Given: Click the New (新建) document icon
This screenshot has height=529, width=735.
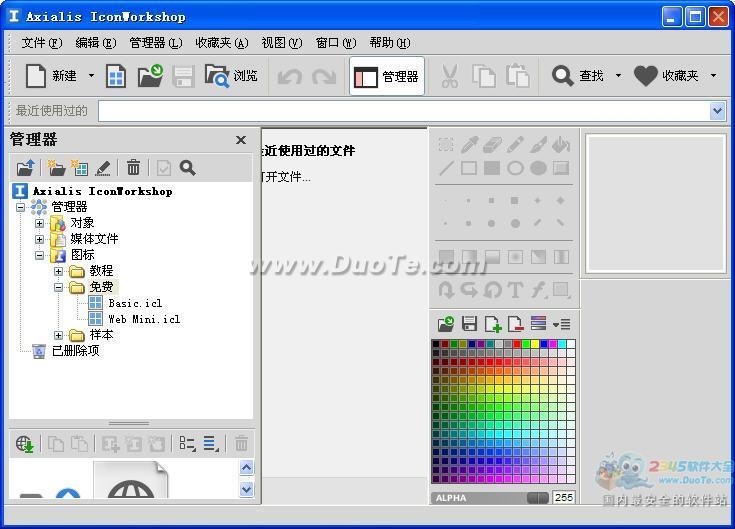Looking at the screenshot, I should 36,76.
